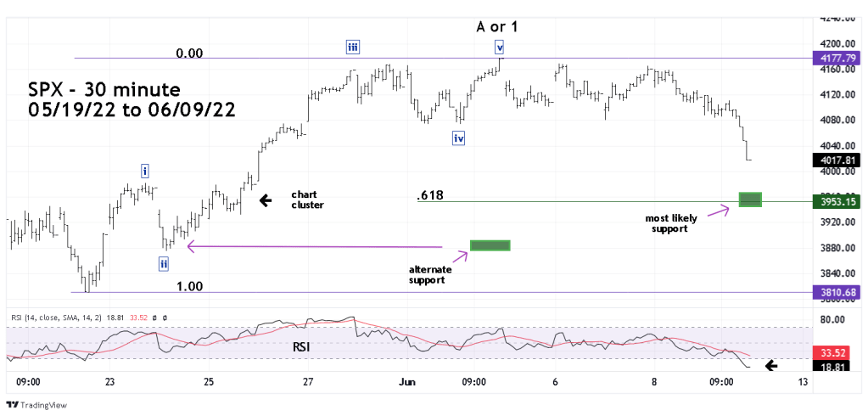Select the green 'alternate support' rectangle
The width and height of the screenshot is (868, 416).
(x=490, y=245)
